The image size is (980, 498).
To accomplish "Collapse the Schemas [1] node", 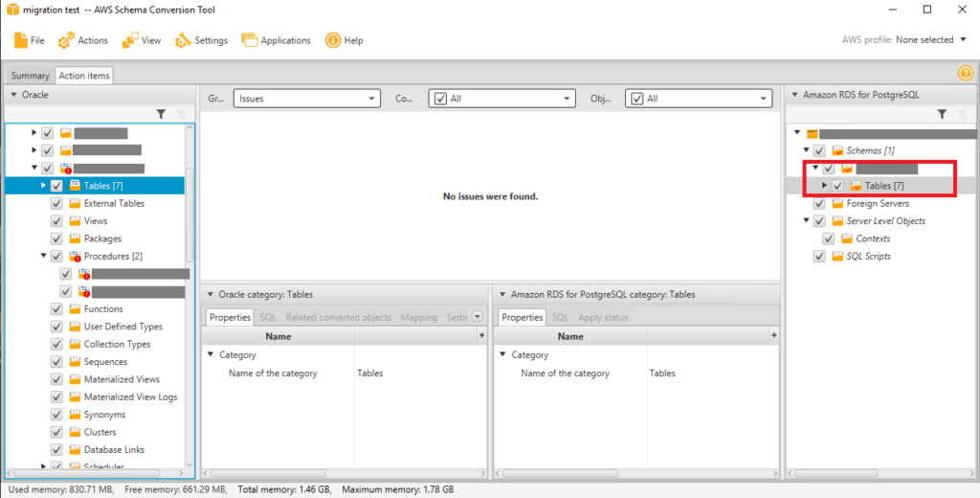I will [806, 150].
